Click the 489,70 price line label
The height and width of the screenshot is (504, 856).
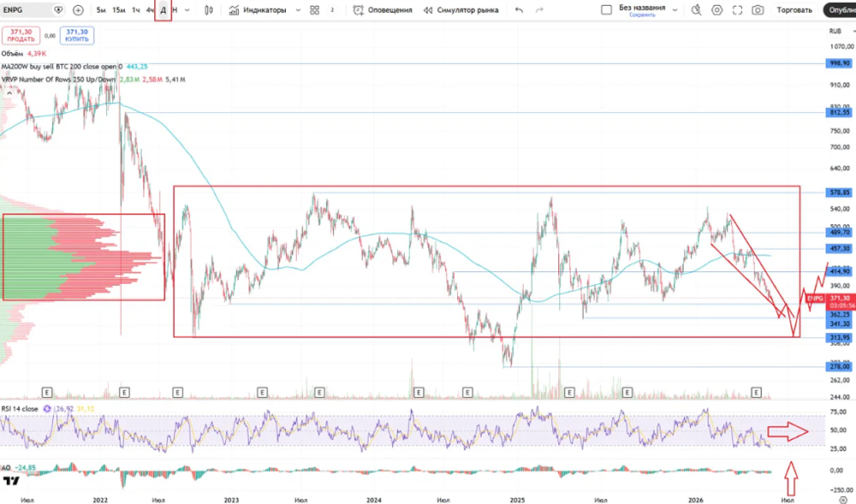(x=839, y=233)
